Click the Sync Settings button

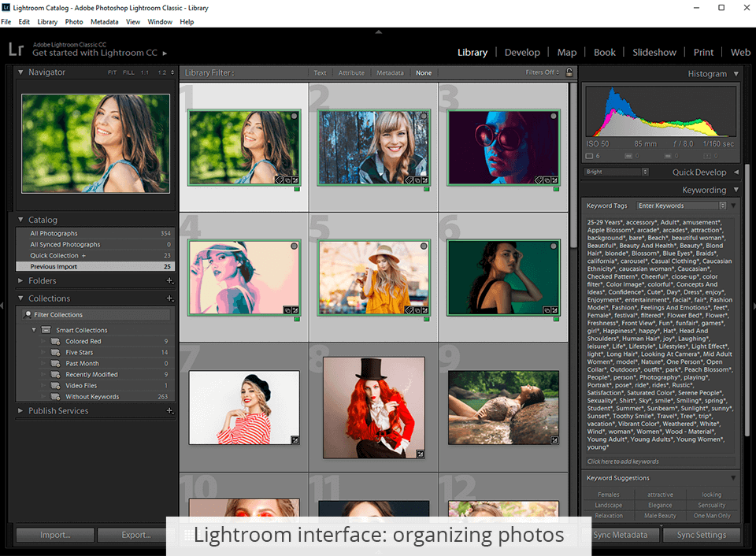pos(702,535)
